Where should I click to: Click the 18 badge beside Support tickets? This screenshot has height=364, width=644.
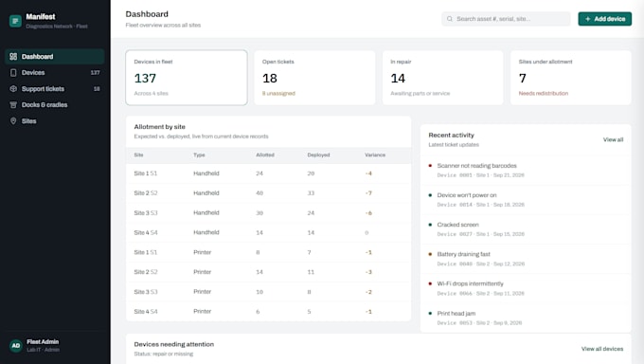[97, 89]
